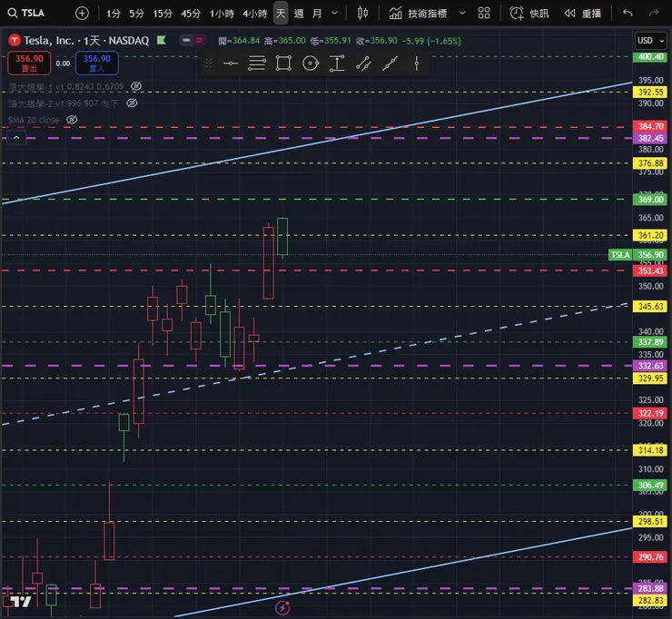
Task: Click the green 306.49 price label
Action: (650, 486)
